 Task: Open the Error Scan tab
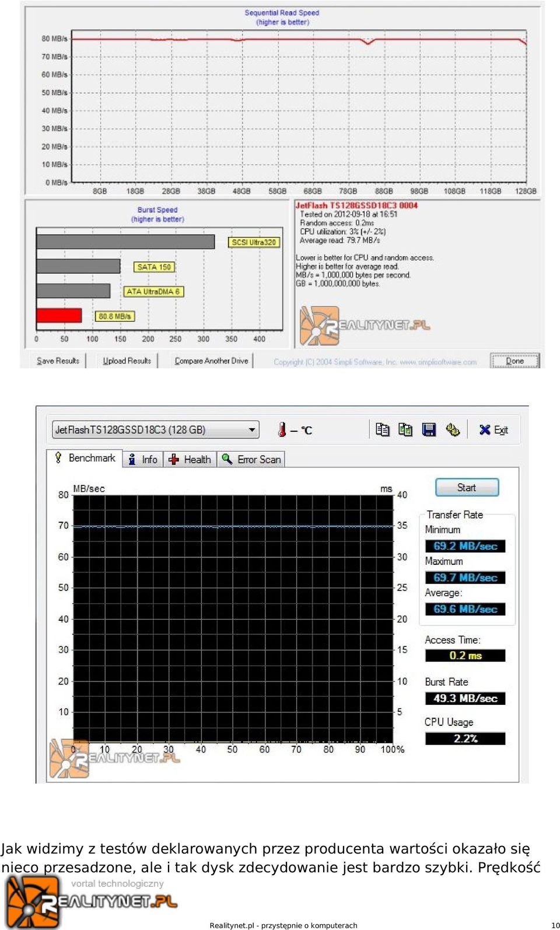(x=251, y=459)
